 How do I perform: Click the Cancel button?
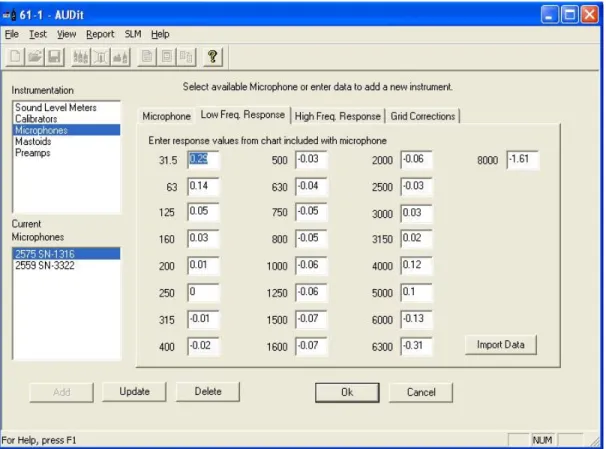(421, 393)
